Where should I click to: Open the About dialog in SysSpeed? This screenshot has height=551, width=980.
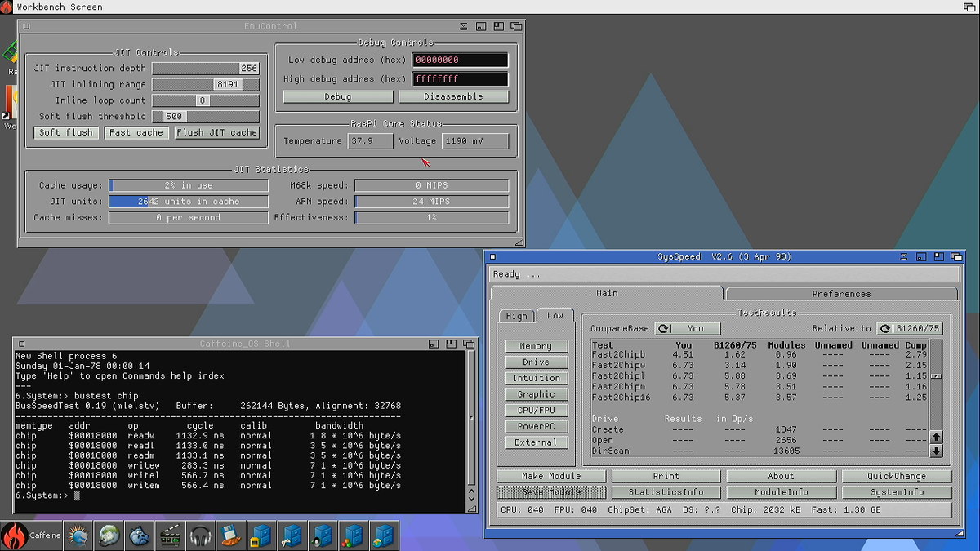[x=781, y=476]
